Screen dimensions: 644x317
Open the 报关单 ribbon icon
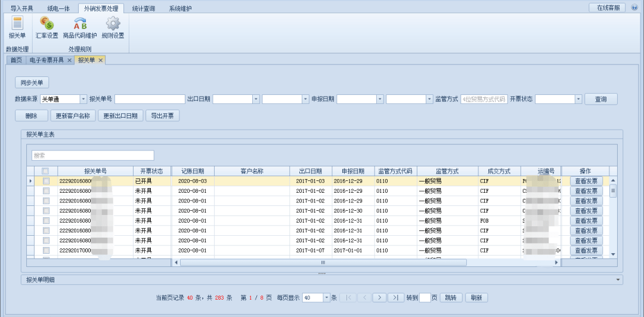click(17, 27)
